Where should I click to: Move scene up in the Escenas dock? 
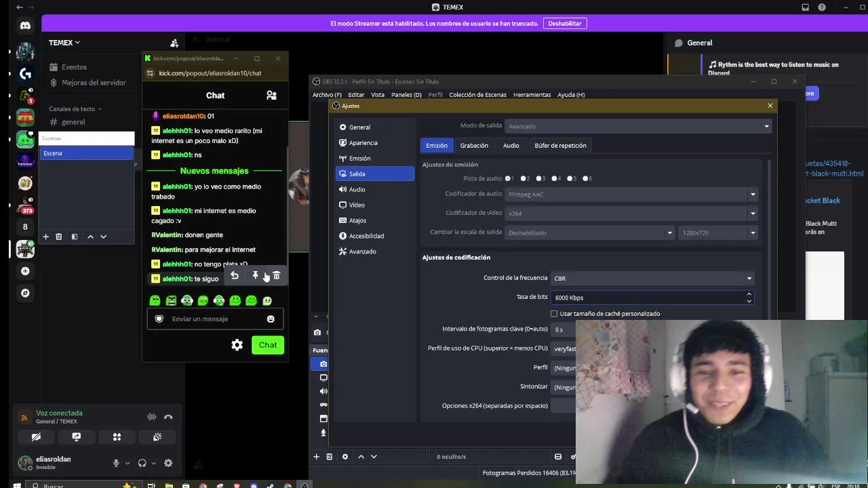[x=90, y=237]
